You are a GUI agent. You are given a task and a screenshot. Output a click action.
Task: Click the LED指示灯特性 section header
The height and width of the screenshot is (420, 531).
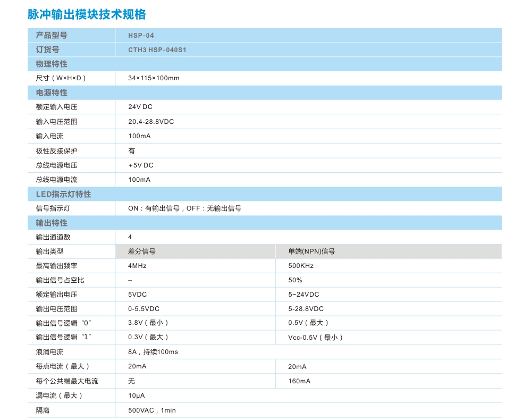pos(63,194)
